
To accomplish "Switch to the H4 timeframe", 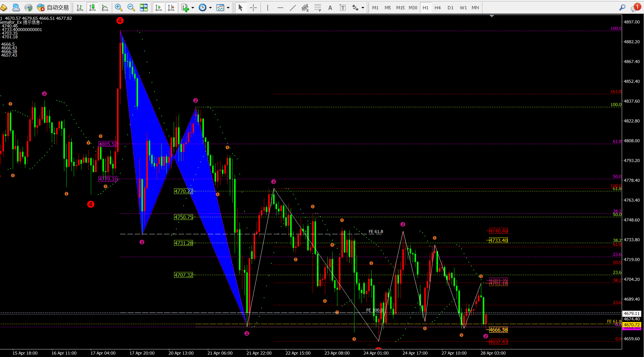I will point(438,8).
